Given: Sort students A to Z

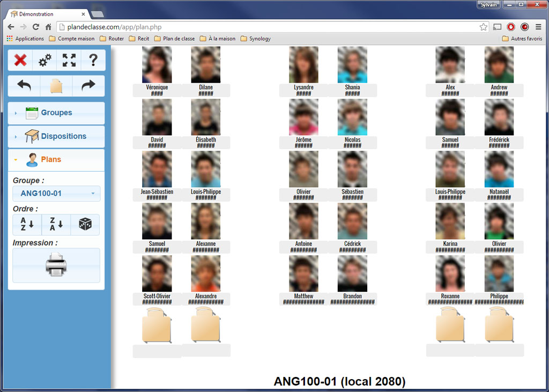Looking at the screenshot, I should [27, 225].
